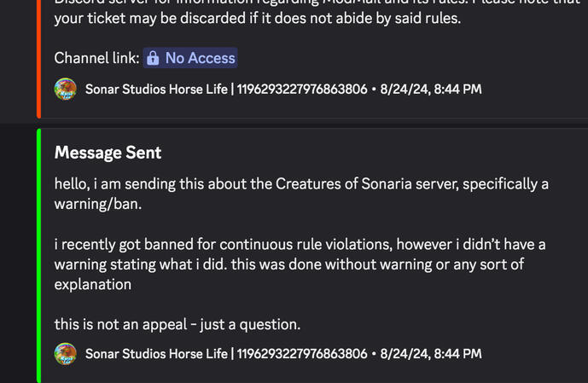
Task: Click the avatar in the orange embed footer
Action: point(66,89)
